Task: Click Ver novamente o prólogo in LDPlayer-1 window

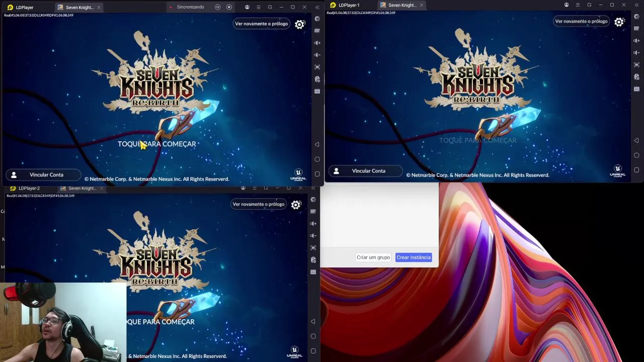Action: (581, 21)
